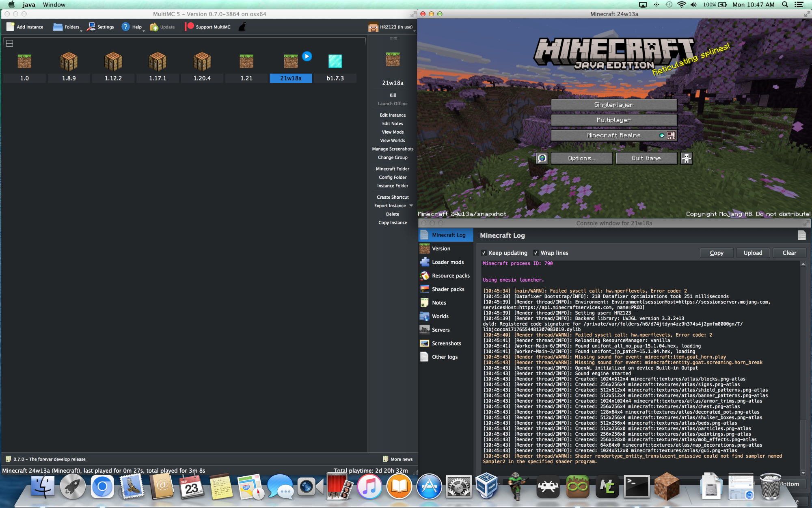Toggle the Keep updating checkbox
The height and width of the screenshot is (508, 812).
click(x=484, y=253)
